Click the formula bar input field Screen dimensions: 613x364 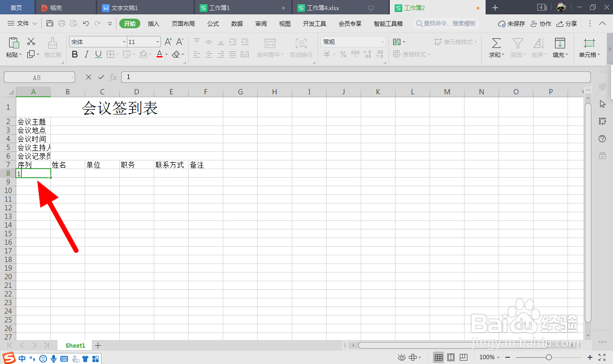click(x=356, y=77)
